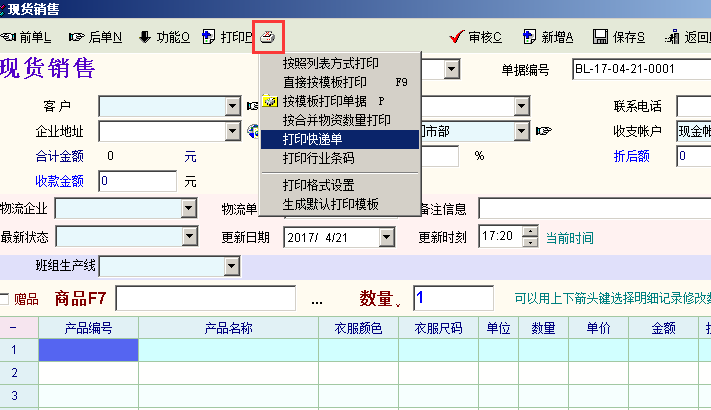Screen dimensions: 711x410
Task: Click the 返回 return button
Action: pos(687,37)
